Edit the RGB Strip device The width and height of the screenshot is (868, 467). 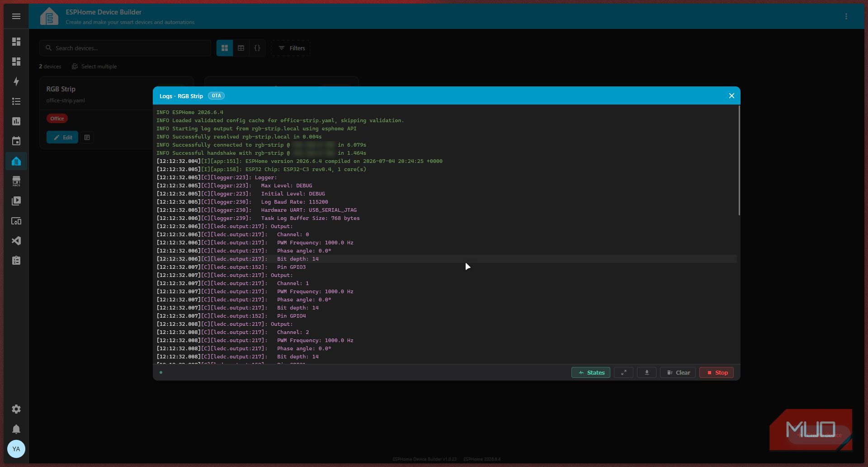coord(62,137)
